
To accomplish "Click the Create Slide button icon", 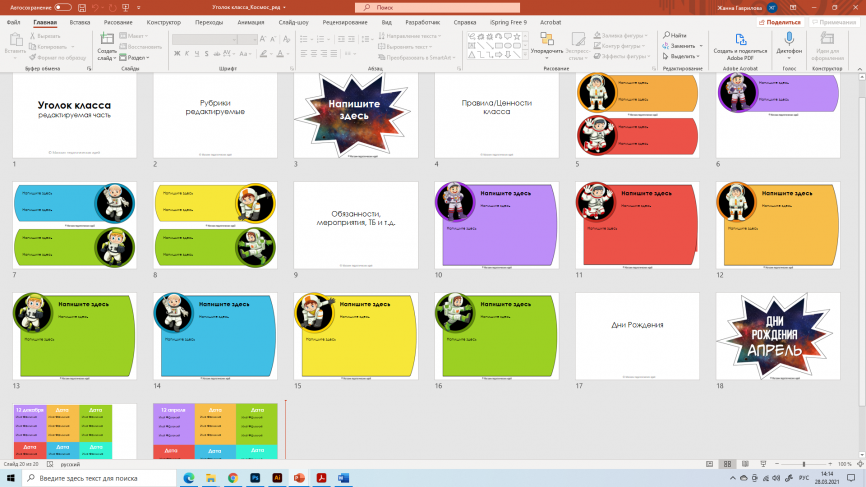I will [107, 40].
